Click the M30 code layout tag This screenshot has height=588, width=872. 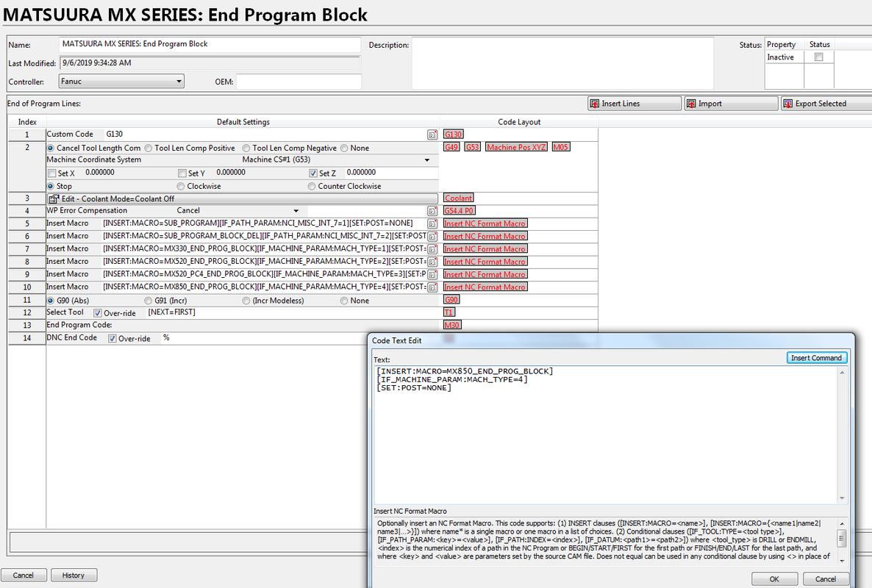click(x=452, y=326)
